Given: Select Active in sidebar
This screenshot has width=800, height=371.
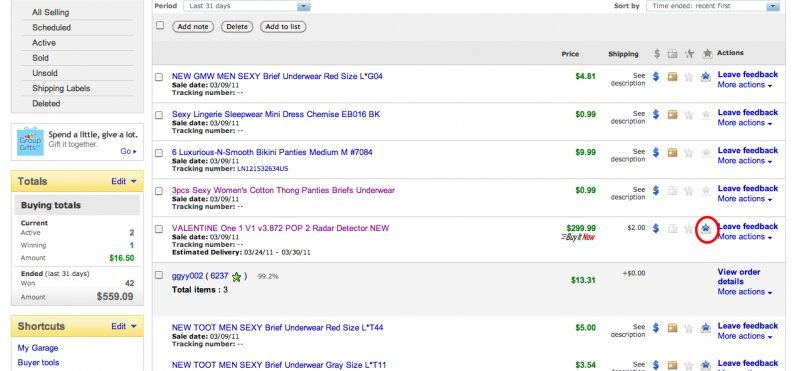Looking at the screenshot, I should pos(44,43).
